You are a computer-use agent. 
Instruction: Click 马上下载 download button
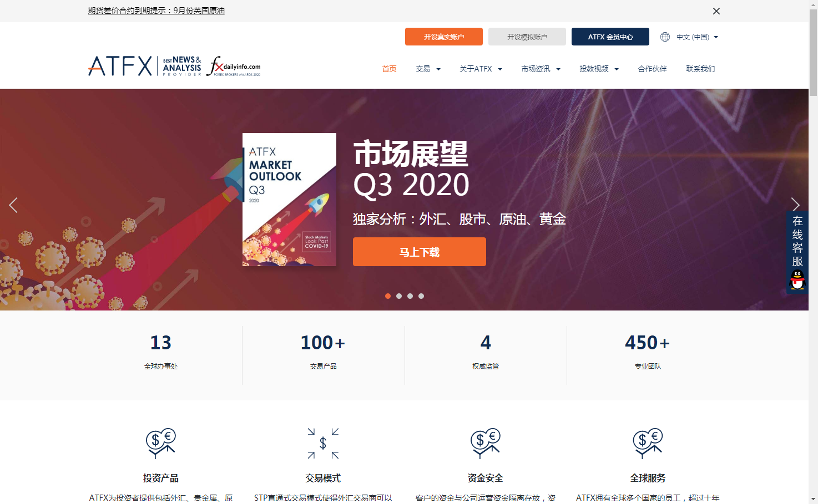[420, 252]
